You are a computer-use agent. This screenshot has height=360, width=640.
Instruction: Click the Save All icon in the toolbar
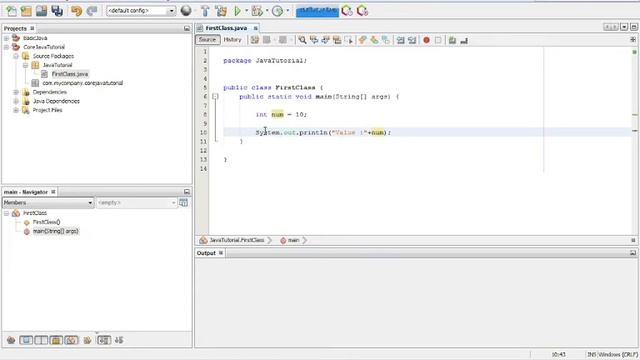[57, 11]
